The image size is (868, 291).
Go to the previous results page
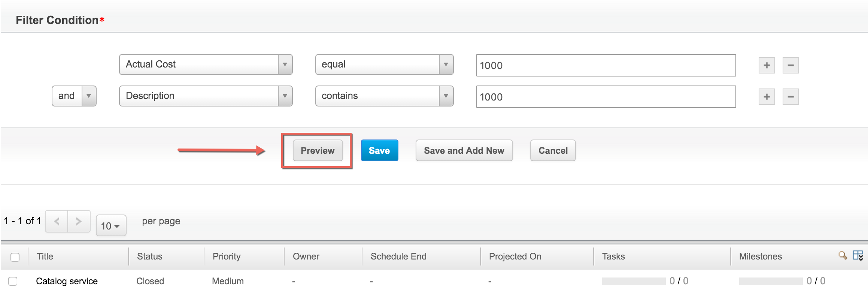pyautogui.click(x=57, y=221)
